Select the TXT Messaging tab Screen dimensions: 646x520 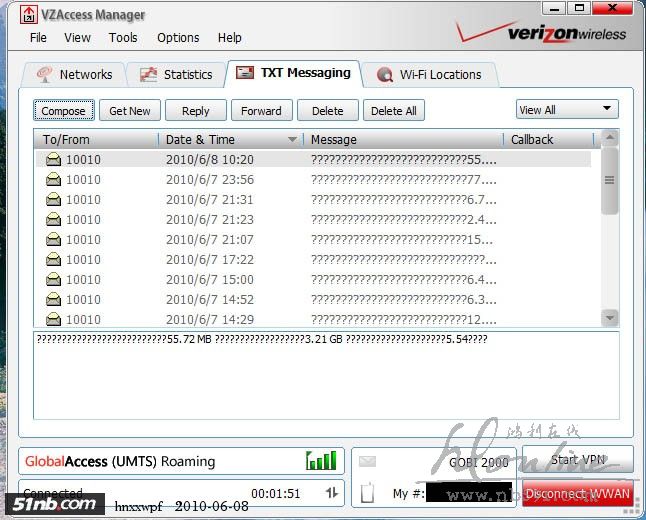point(293,73)
